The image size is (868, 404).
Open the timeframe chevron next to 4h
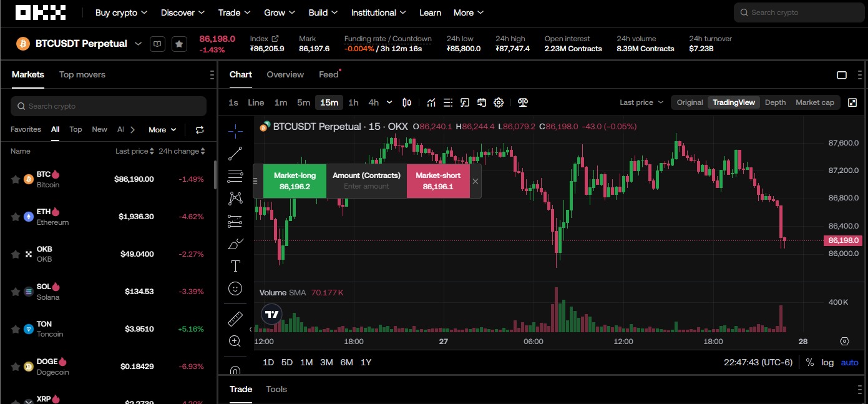(x=389, y=102)
